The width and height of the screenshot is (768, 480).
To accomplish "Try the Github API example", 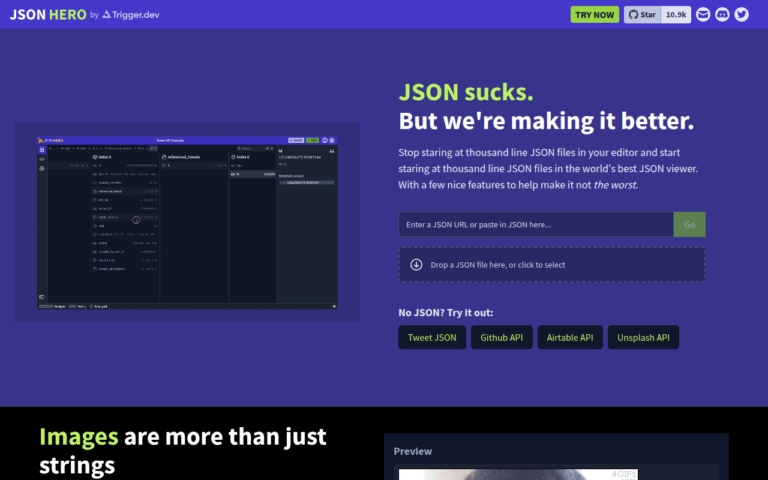I will pos(502,337).
